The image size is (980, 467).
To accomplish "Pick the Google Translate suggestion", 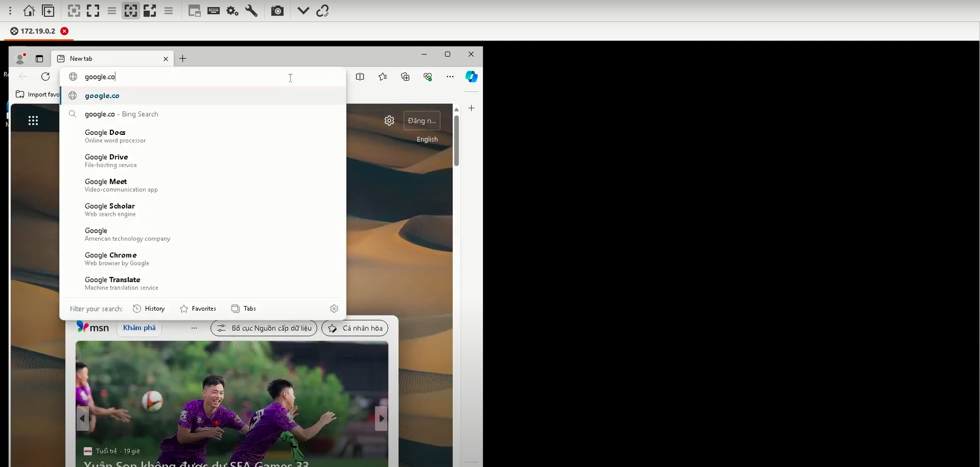I will click(203, 283).
